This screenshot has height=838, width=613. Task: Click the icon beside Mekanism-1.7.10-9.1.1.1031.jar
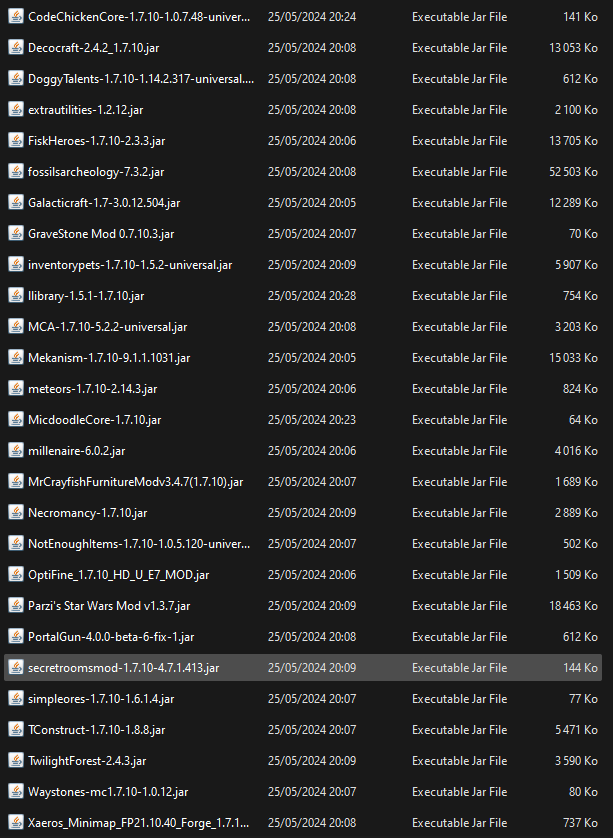coord(16,358)
